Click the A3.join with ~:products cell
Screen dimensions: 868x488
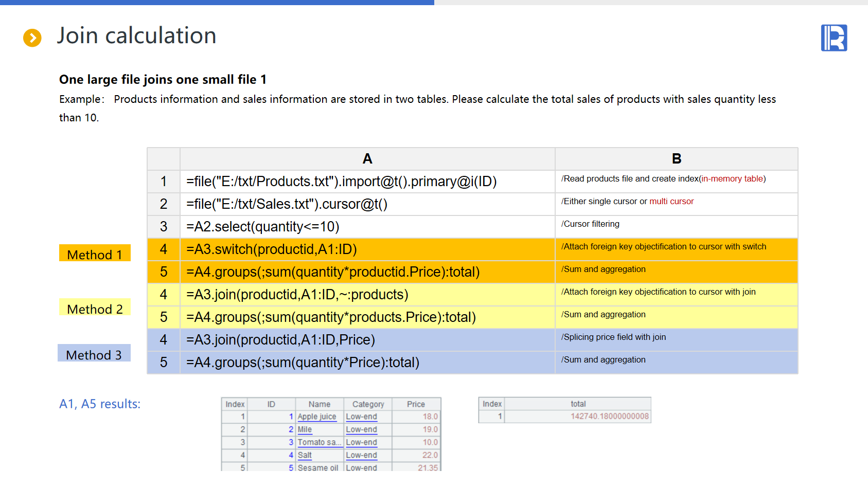click(367, 295)
